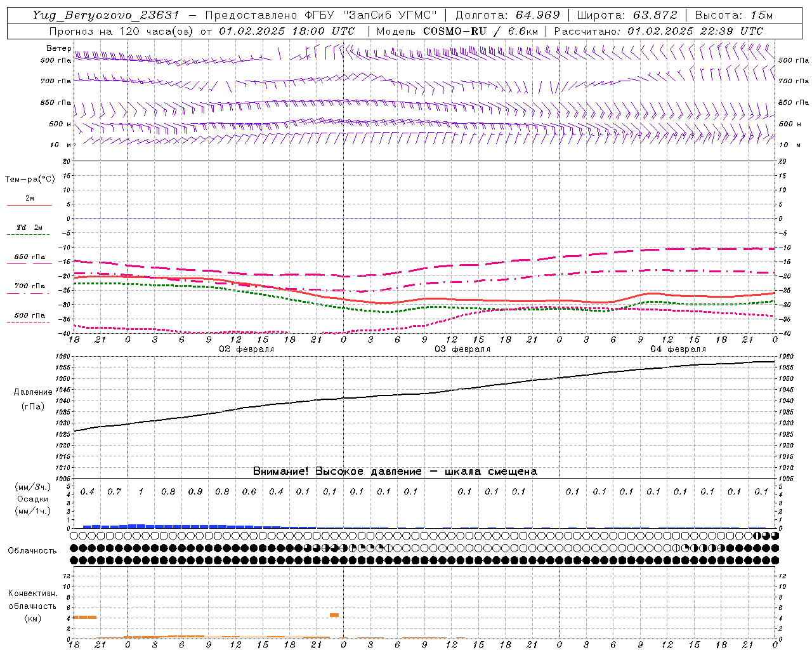The image size is (812, 650).
Task: Select the 0.9 precipitation value
Action: tap(195, 491)
